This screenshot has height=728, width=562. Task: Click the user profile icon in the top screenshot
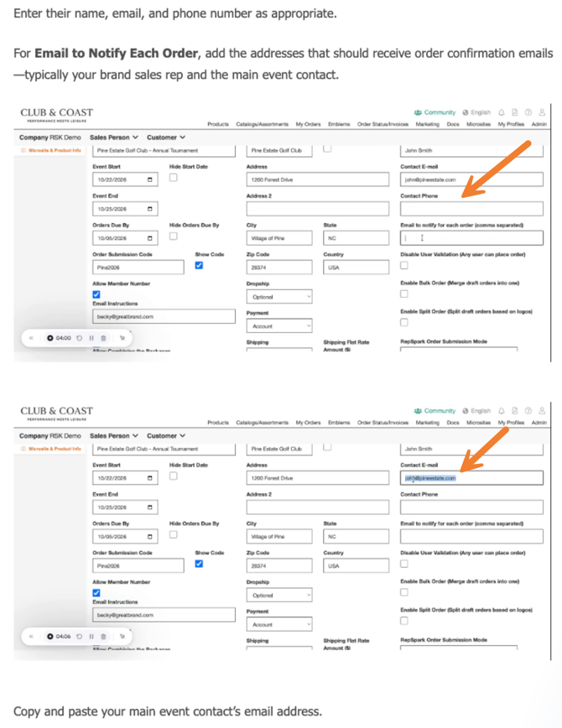pyautogui.click(x=543, y=112)
